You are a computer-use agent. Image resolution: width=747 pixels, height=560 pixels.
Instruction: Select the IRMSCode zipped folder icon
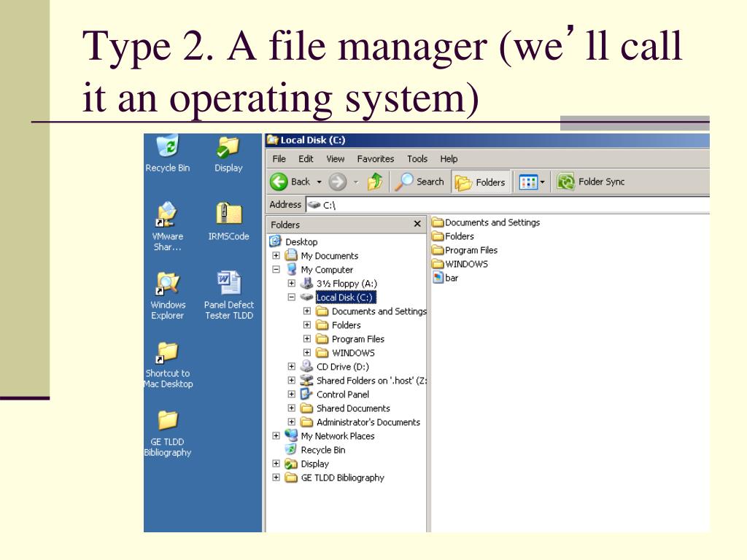(228, 214)
